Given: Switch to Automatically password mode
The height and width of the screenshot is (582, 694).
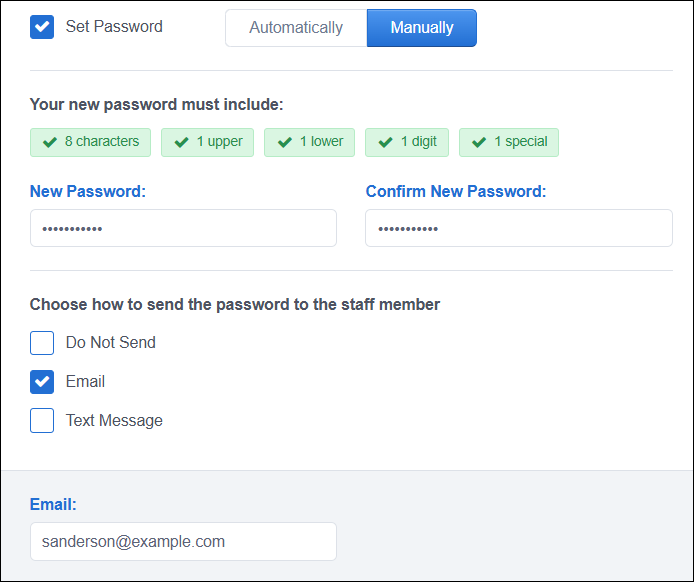Looking at the screenshot, I should pyautogui.click(x=296, y=28).
